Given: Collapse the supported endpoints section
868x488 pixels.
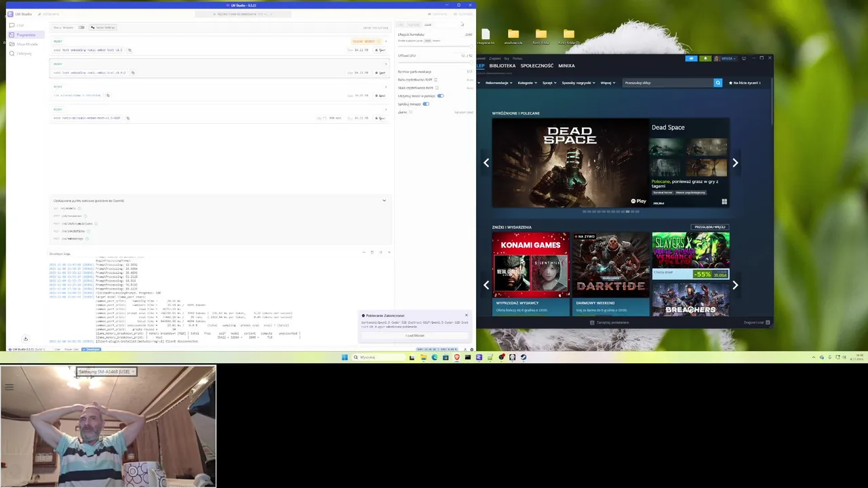Looking at the screenshot, I should click(384, 201).
